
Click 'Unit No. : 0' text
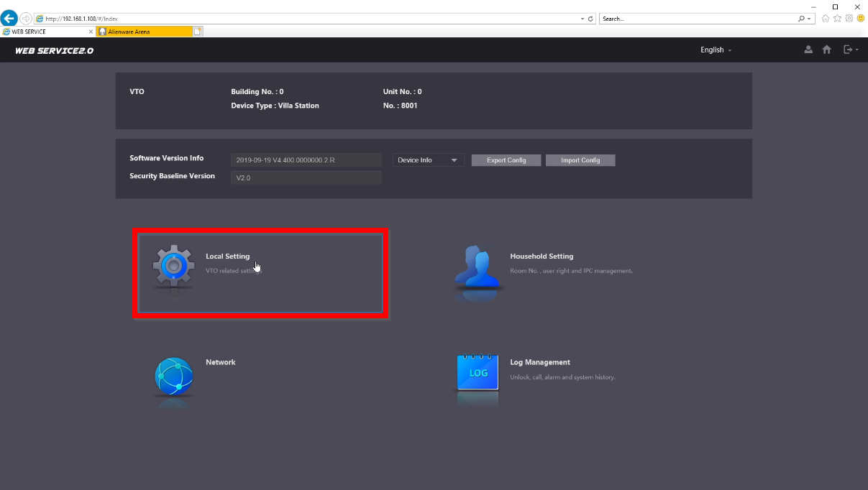click(403, 92)
